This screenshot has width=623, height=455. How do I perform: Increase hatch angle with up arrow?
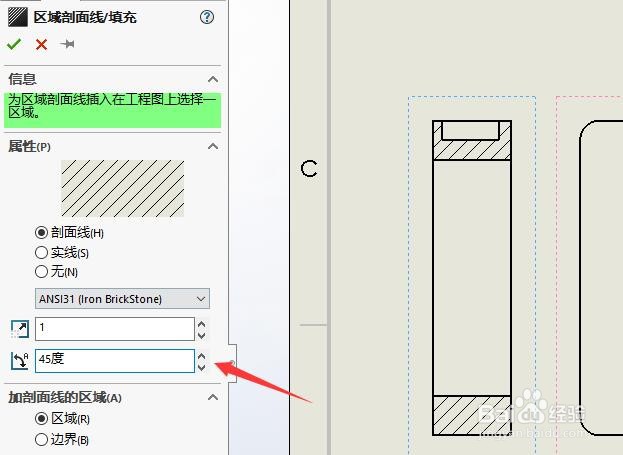(201, 356)
